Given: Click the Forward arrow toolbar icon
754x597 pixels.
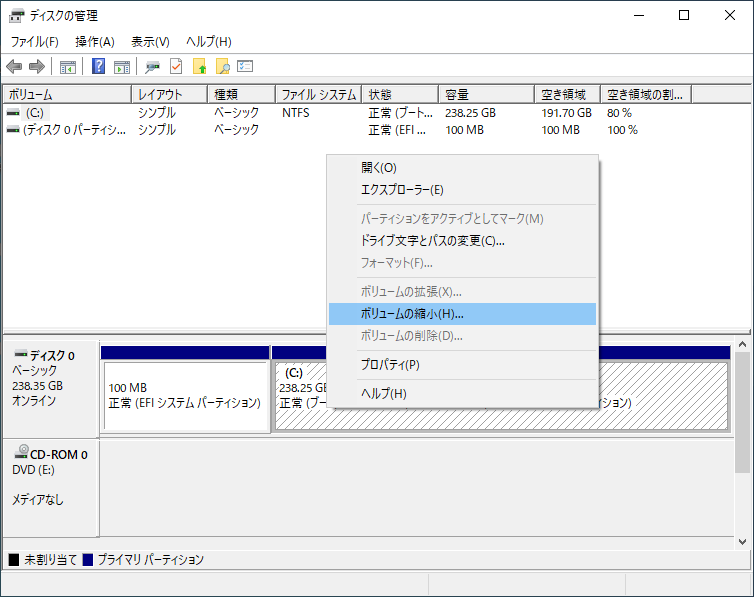Looking at the screenshot, I should pos(37,67).
